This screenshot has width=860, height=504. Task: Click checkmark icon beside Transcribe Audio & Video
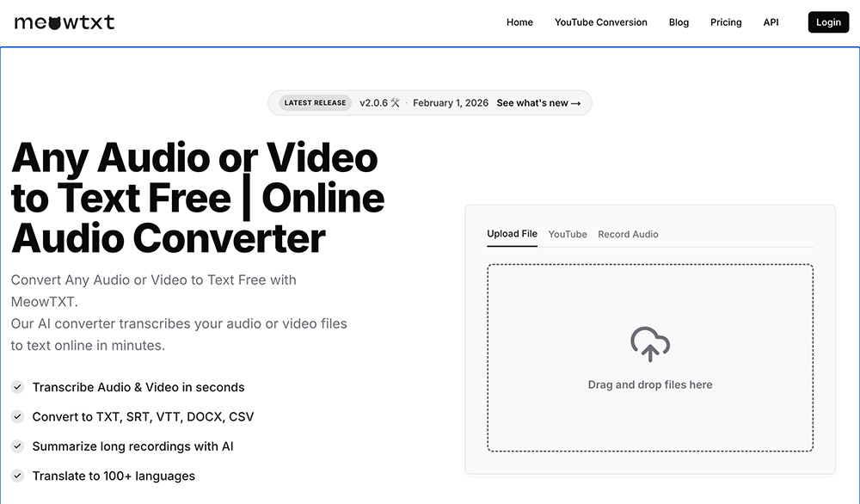[17, 387]
